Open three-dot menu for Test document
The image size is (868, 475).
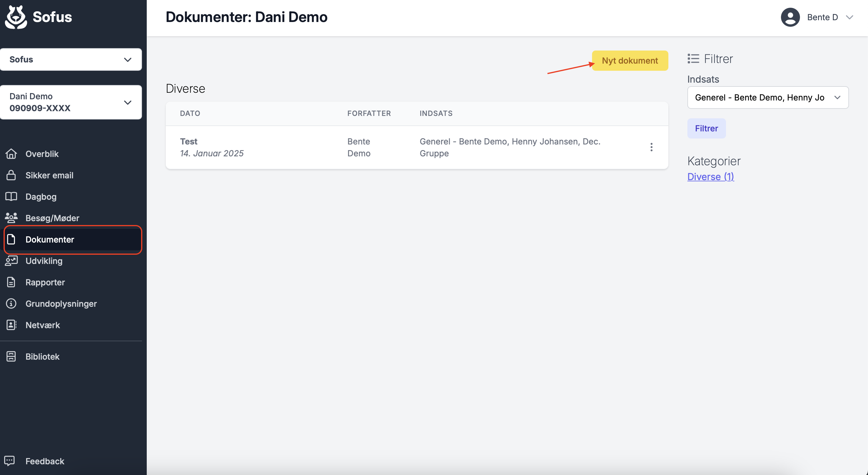[x=651, y=147]
